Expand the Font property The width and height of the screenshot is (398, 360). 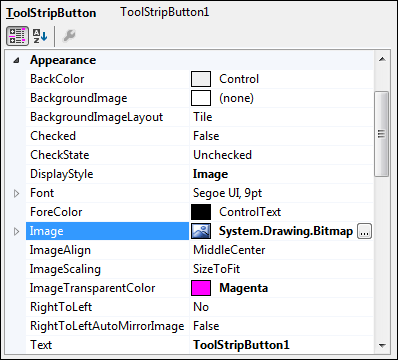pyautogui.click(x=16, y=193)
